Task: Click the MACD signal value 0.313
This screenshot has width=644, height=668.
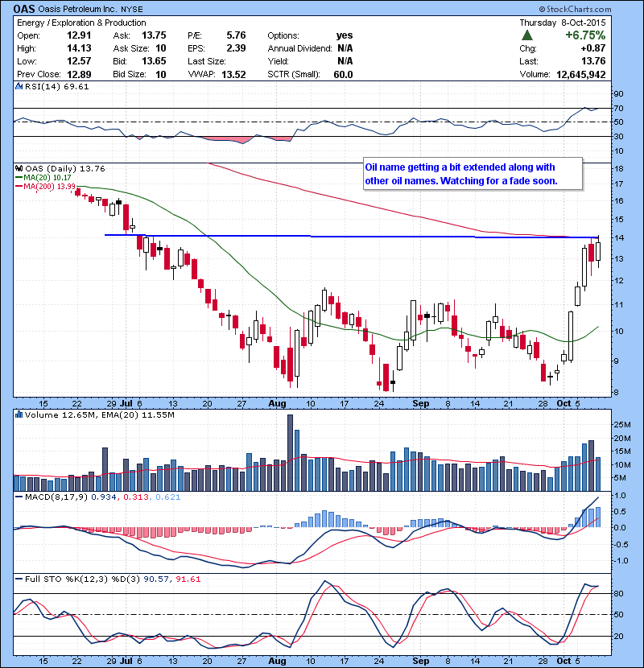Action: click(x=136, y=497)
